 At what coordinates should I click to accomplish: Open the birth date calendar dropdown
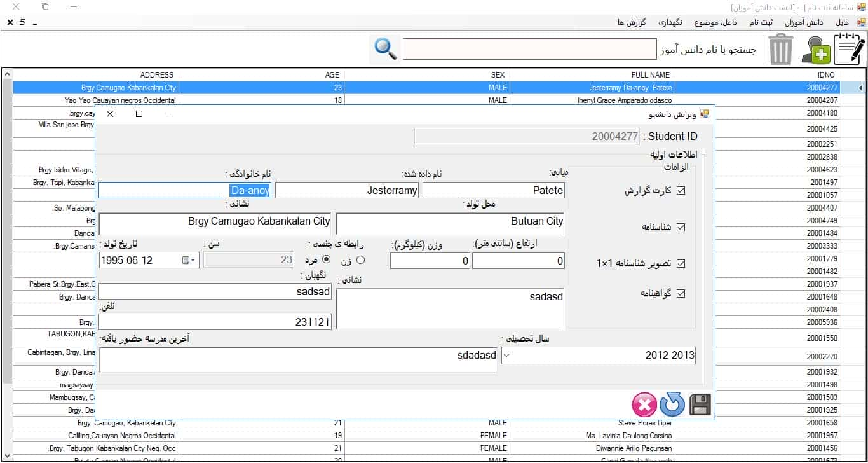point(189,260)
